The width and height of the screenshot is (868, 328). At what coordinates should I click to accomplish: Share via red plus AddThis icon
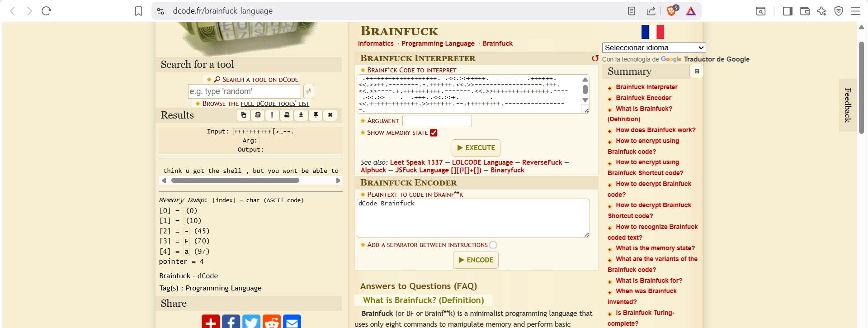[211, 322]
